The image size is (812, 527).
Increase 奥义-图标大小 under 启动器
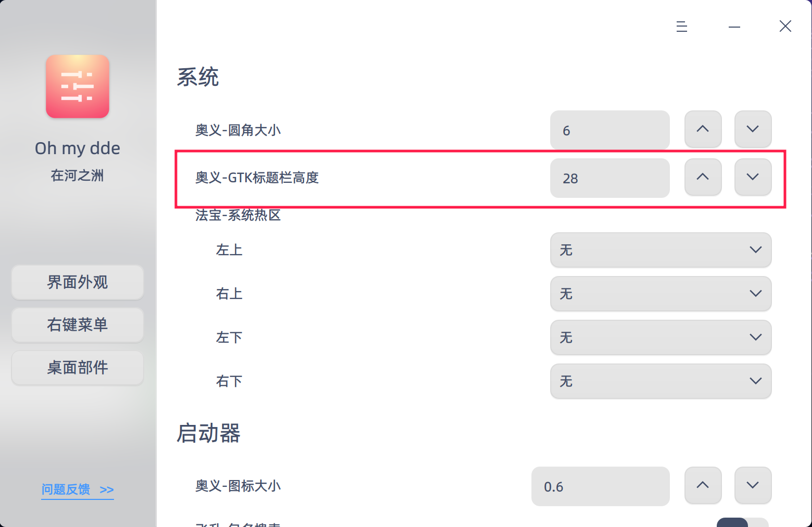703,485
